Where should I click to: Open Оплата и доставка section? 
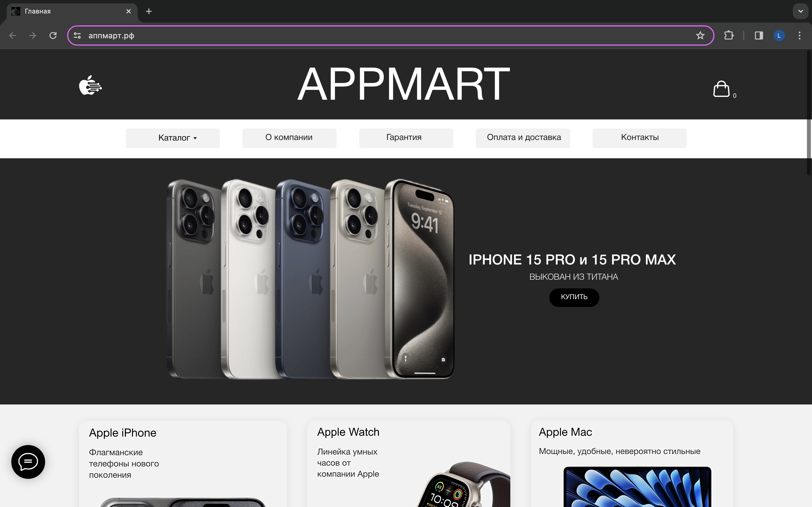tap(523, 138)
